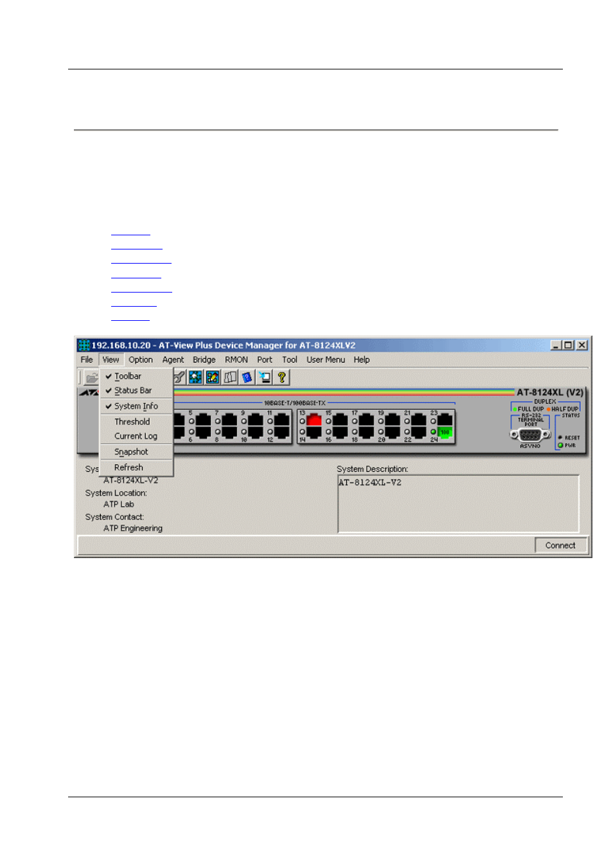Open the Agent menu
613x868 pixels.
coord(173,359)
